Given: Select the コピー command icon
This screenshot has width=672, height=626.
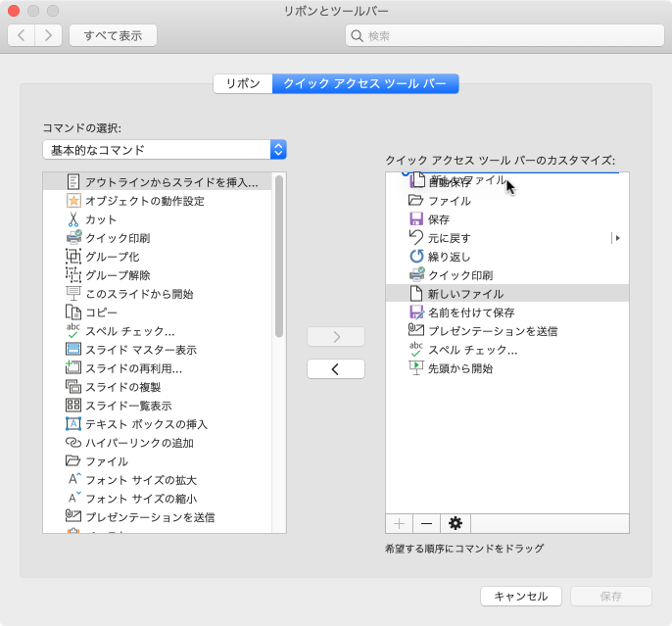Looking at the screenshot, I should (x=73, y=313).
